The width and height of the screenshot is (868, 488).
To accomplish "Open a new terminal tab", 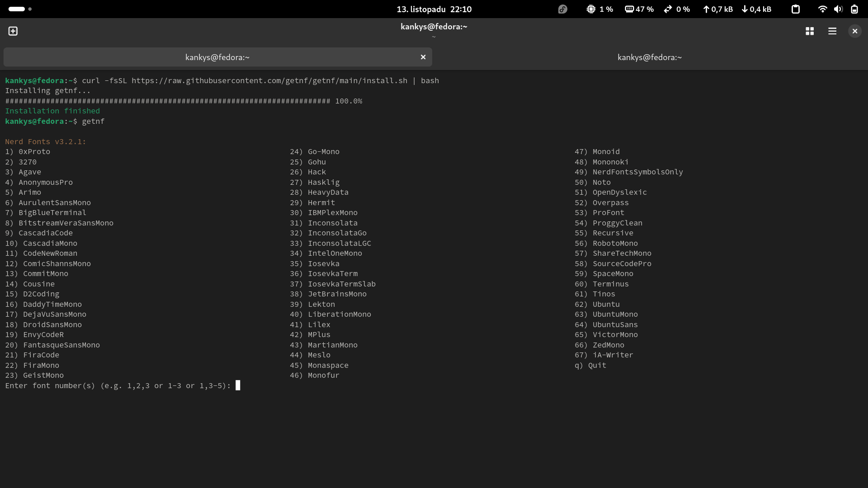I will [13, 31].
